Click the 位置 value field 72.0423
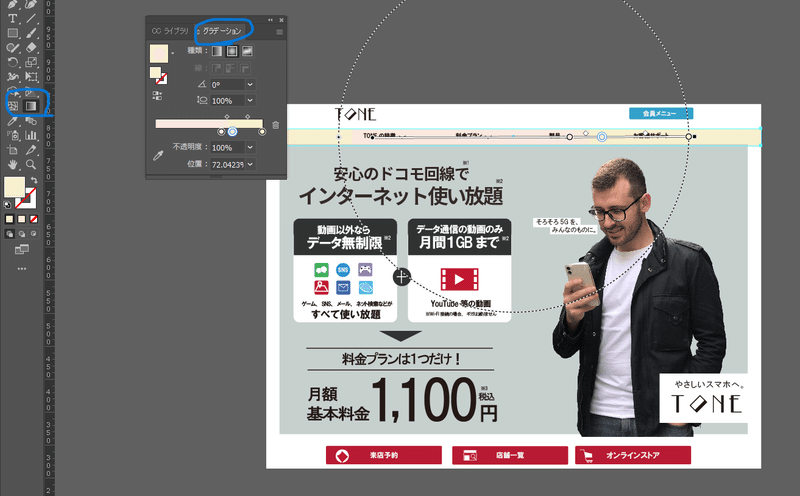 (x=228, y=164)
